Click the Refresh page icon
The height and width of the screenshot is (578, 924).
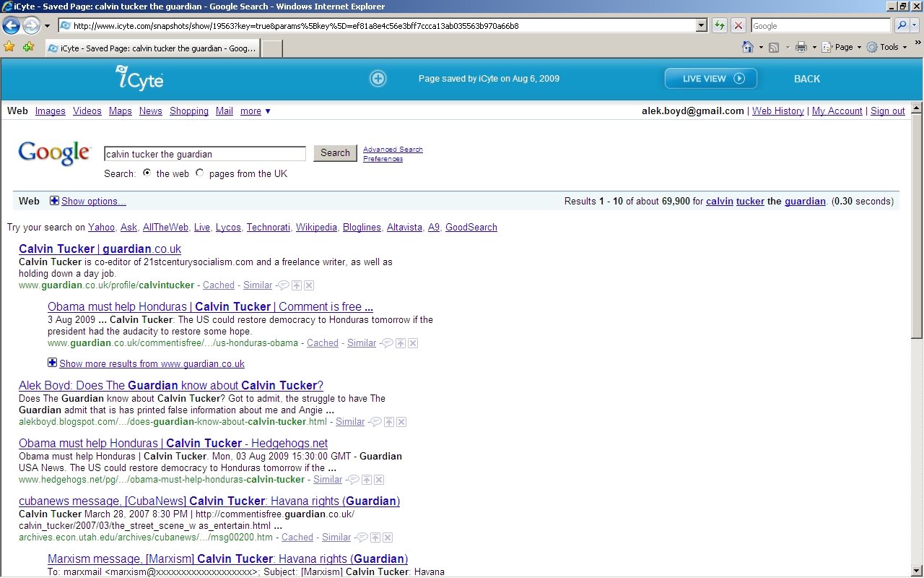point(720,25)
